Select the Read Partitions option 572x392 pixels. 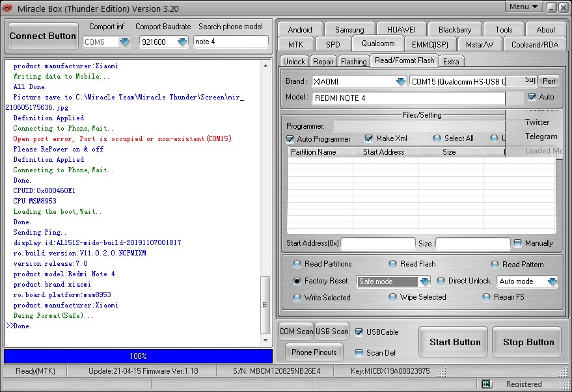tap(297, 264)
